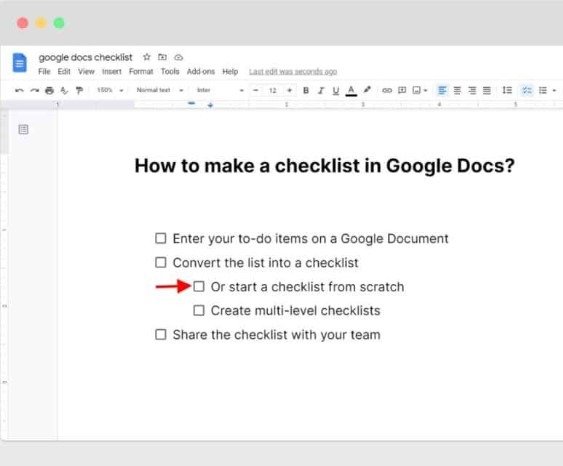Open the Edit menu

(x=64, y=71)
